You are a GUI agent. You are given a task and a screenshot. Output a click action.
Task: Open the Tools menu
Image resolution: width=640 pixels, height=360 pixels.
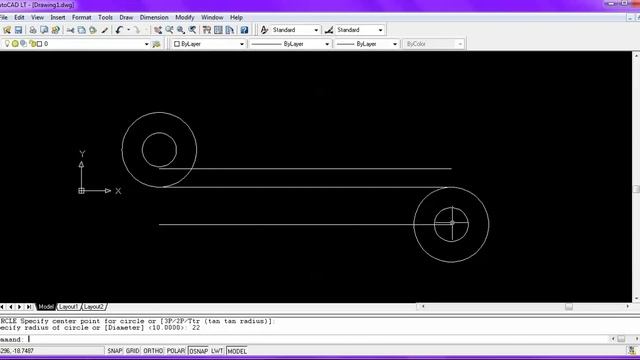[105, 18]
